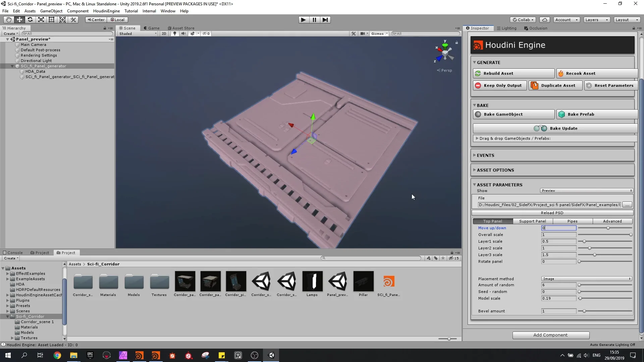The width and height of the screenshot is (644, 362).
Task: Click the Houdini Engine logo in the Inspector
Action: [478, 45]
